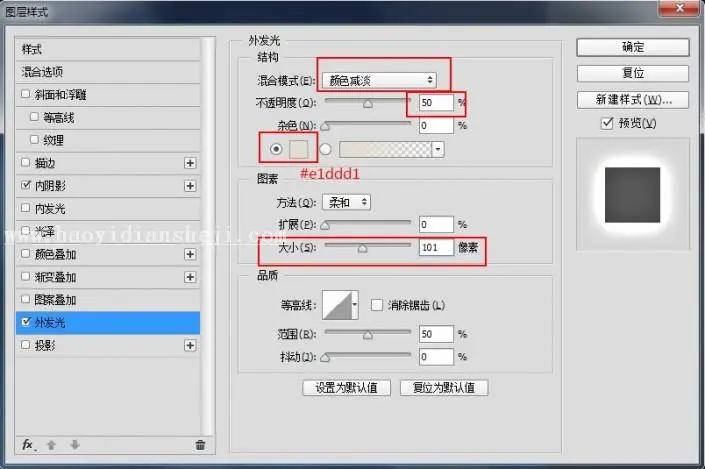
Task: Click the contour curve thumbnail
Action: [337, 305]
